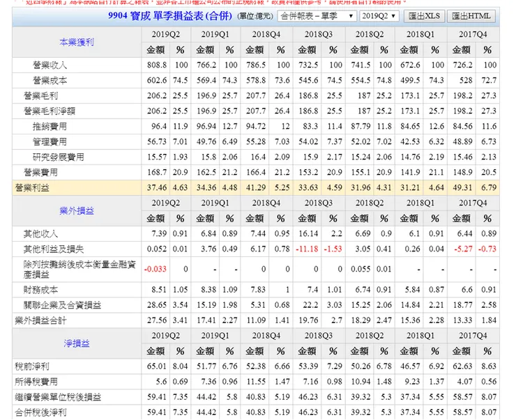Select the 研究發展費用 row label

click(x=59, y=157)
